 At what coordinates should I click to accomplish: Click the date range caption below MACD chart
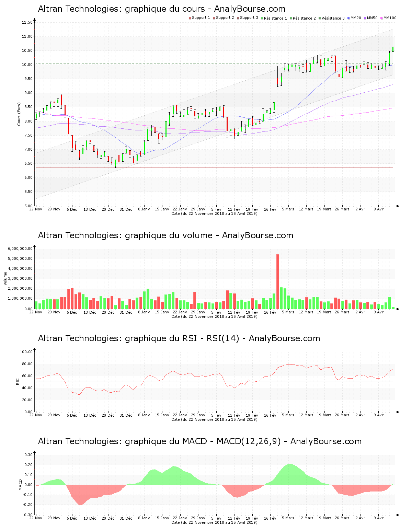214,522
